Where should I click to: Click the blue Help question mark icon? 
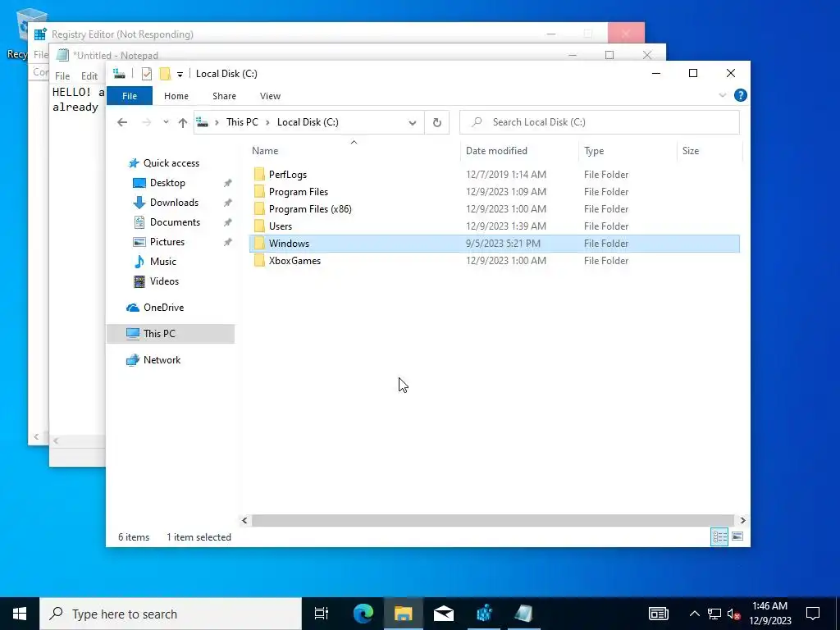[x=741, y=95]
